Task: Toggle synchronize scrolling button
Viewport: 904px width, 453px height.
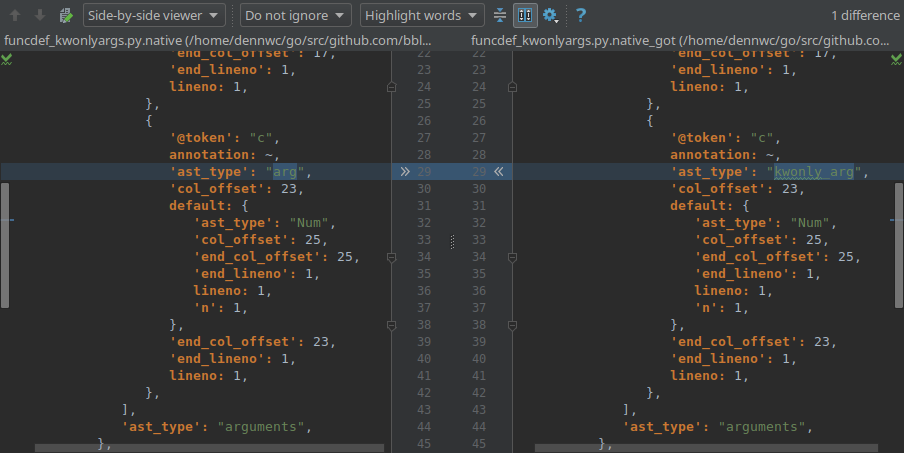Action: [525, 15]
